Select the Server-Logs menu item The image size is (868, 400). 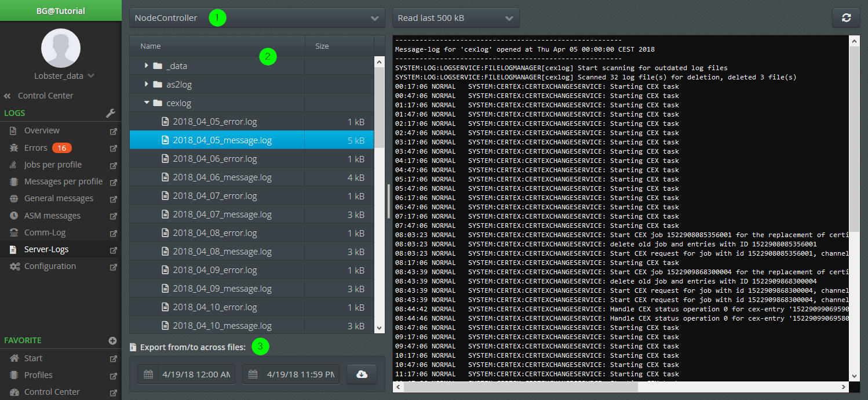coord(46,249)
